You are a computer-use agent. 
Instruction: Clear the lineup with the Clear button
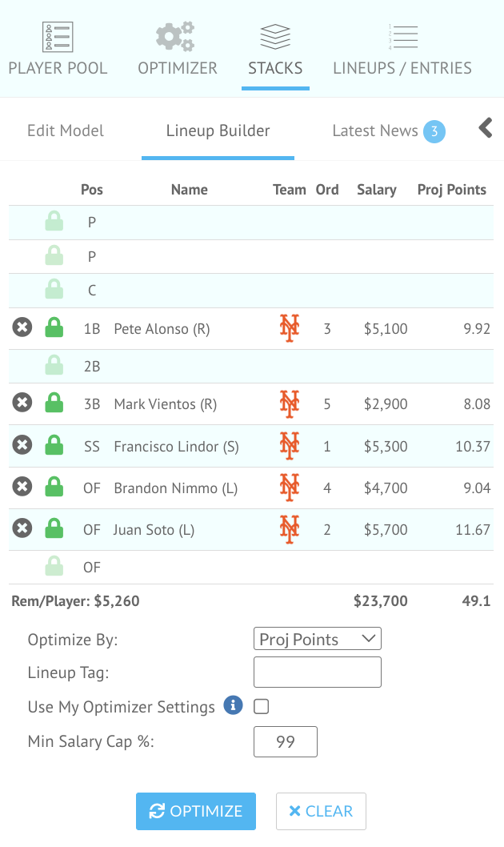point(321,811)
